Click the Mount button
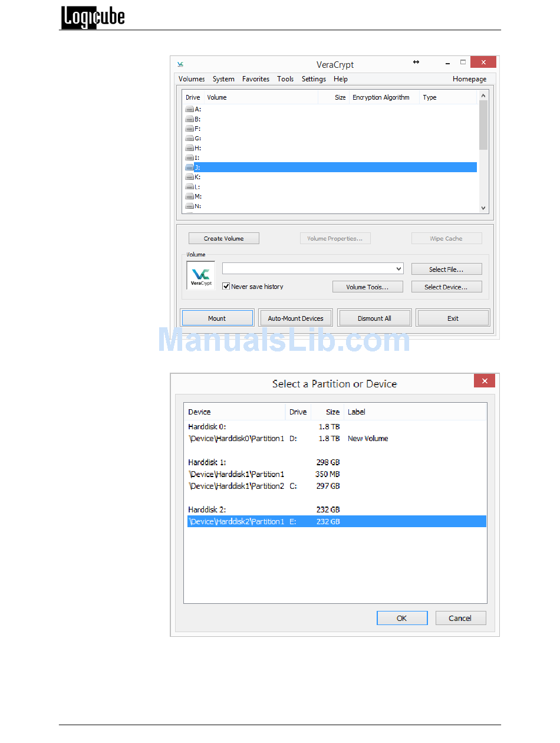 coord(217,318)
